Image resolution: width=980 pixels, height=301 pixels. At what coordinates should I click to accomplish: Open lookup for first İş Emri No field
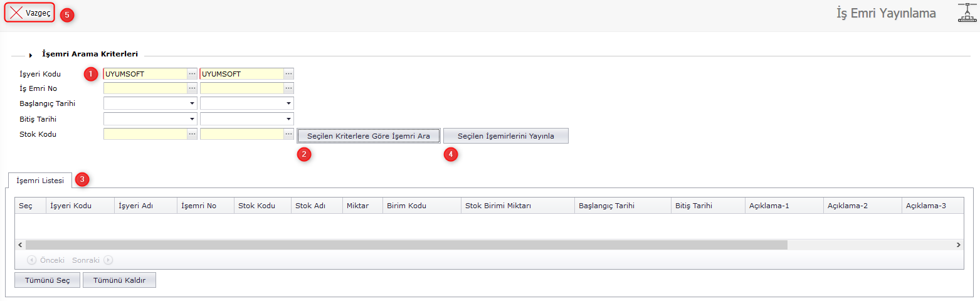pos(192,89)
